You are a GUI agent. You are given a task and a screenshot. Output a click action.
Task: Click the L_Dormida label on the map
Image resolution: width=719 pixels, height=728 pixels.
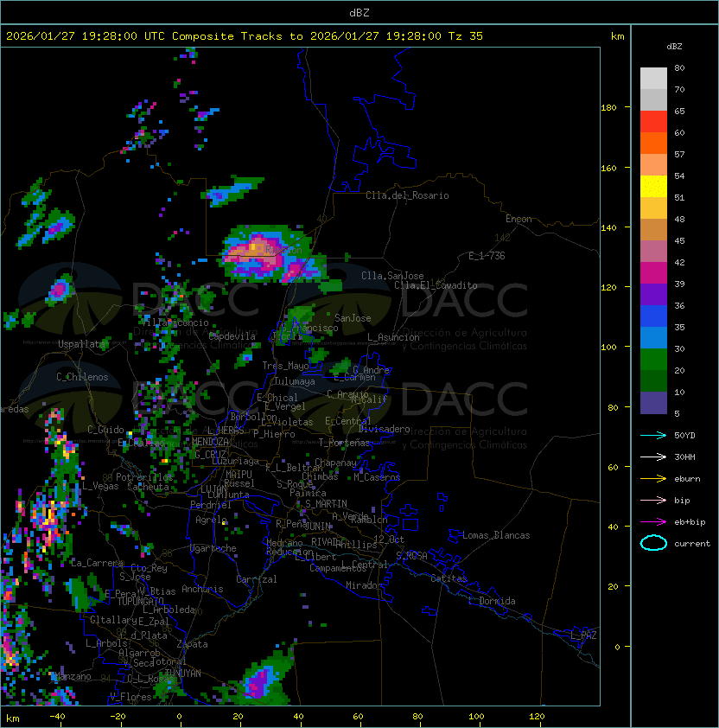point(492,601)
